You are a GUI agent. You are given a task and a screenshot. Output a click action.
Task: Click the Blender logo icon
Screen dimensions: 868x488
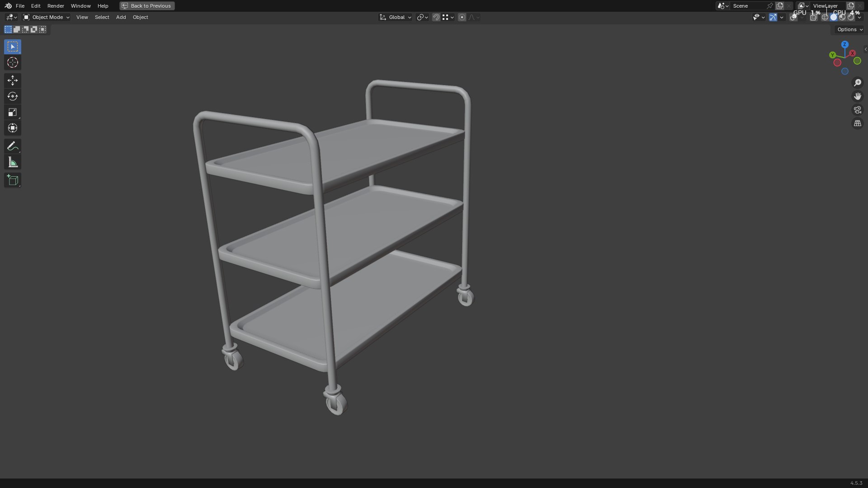point(8,6)
